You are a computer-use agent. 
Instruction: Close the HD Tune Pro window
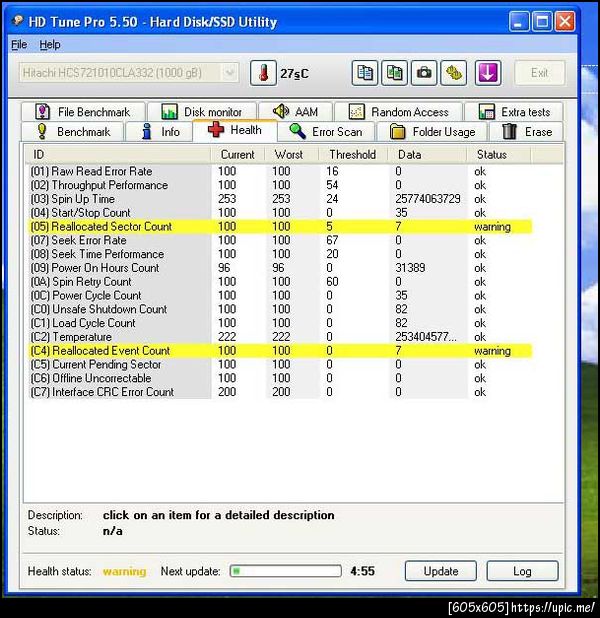pos(565,21)
